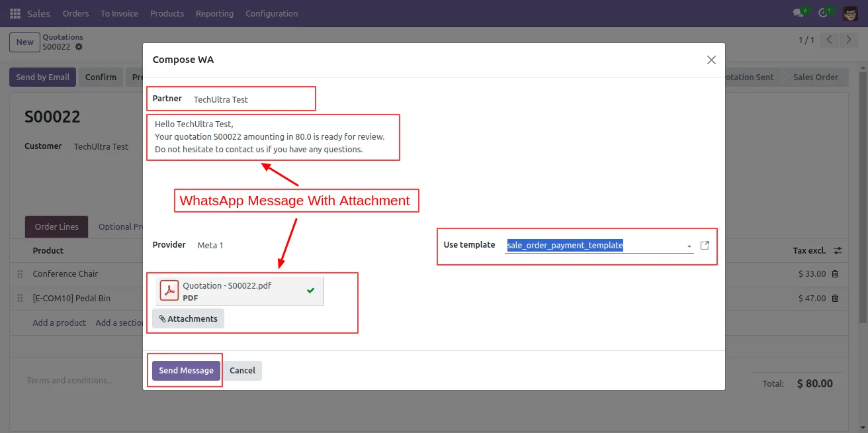Click inside the WhatsApp message body text
868x433 pixels.
point(269,136)
